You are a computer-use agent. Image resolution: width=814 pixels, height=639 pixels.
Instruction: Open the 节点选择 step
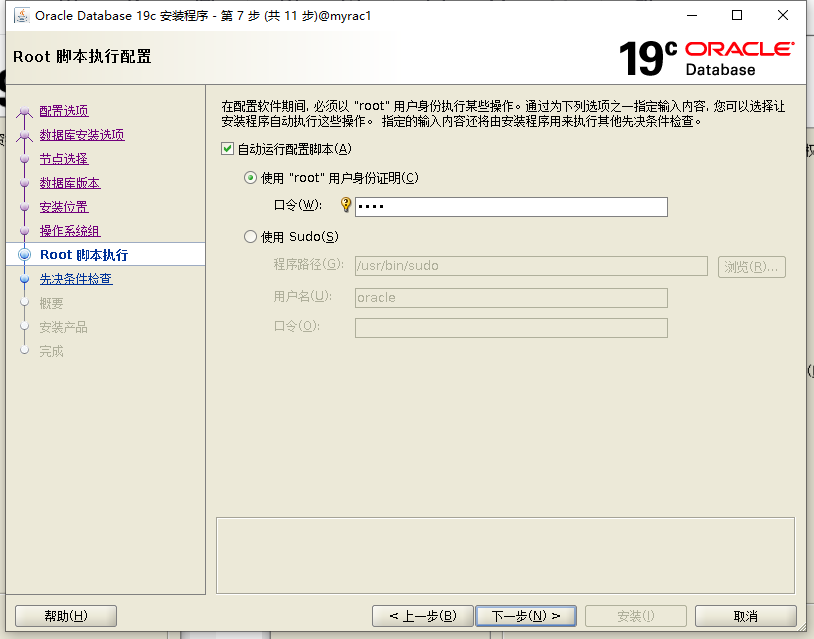(64, 159)
